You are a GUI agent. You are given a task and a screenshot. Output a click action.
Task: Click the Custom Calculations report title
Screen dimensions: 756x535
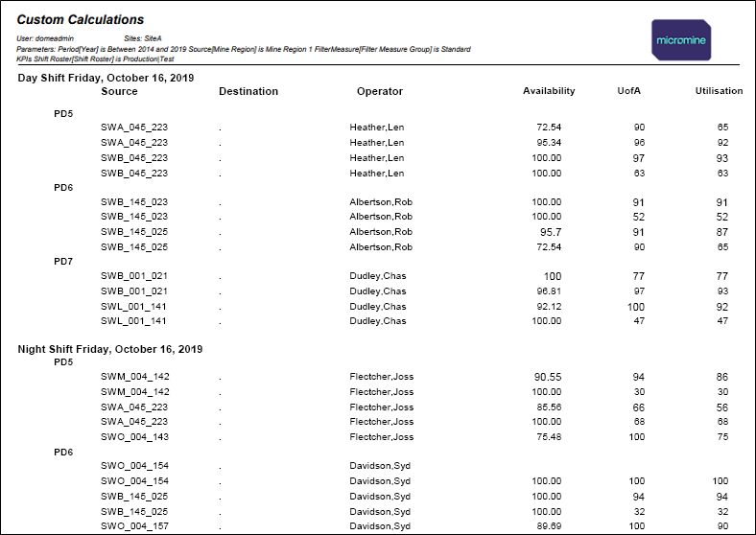tap(81, 19)
